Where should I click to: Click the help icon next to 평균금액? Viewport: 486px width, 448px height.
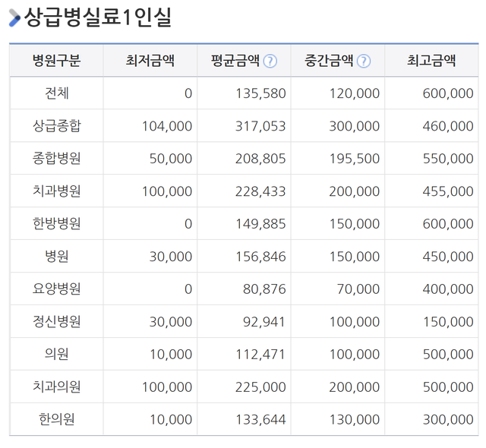pos(270,61)
